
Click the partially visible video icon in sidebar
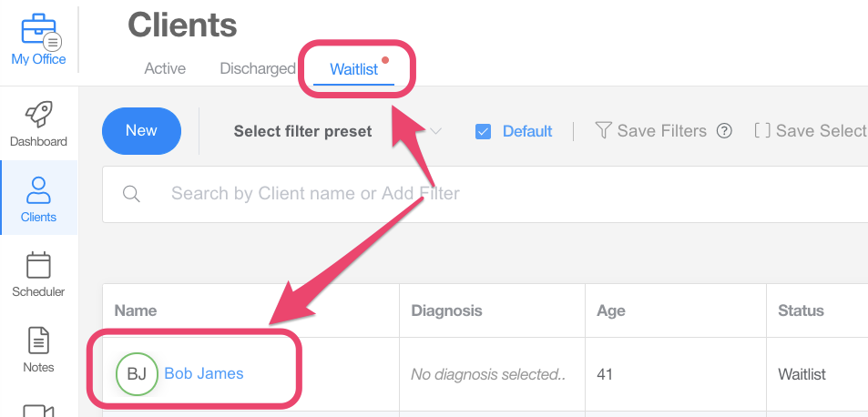tap(38, 410)
